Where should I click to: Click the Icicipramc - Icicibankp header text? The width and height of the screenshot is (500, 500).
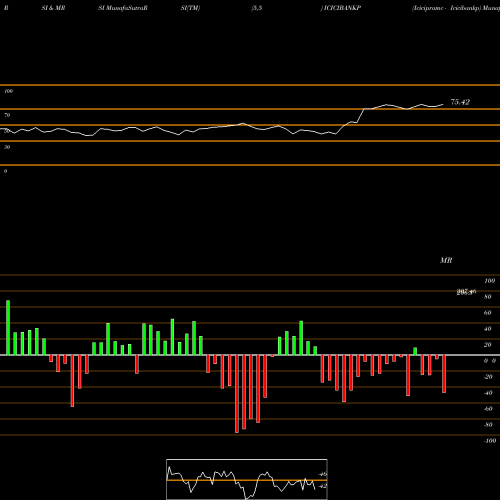447,8
